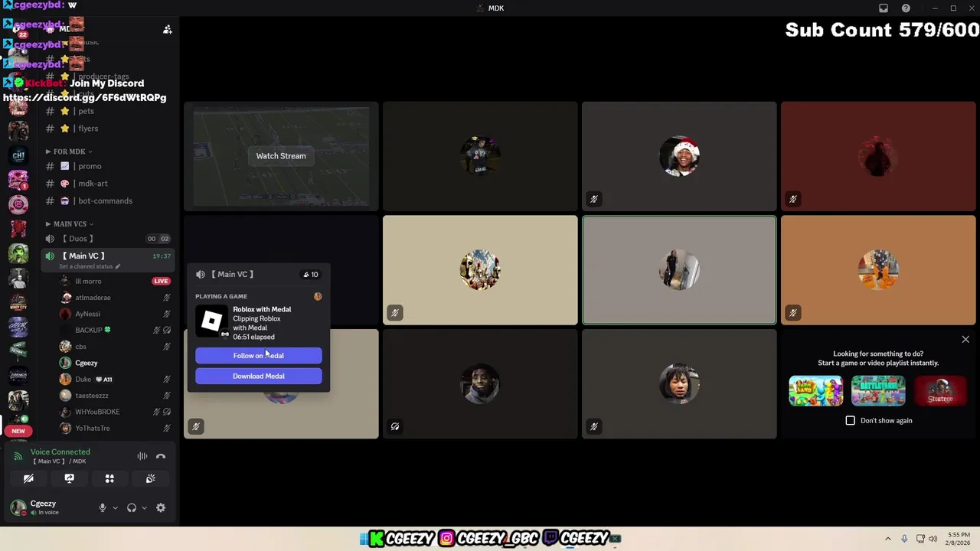Click the green-highlighted speaking participant tile
Viewport: 980px width, 551px height.
(x=679, y=270)
